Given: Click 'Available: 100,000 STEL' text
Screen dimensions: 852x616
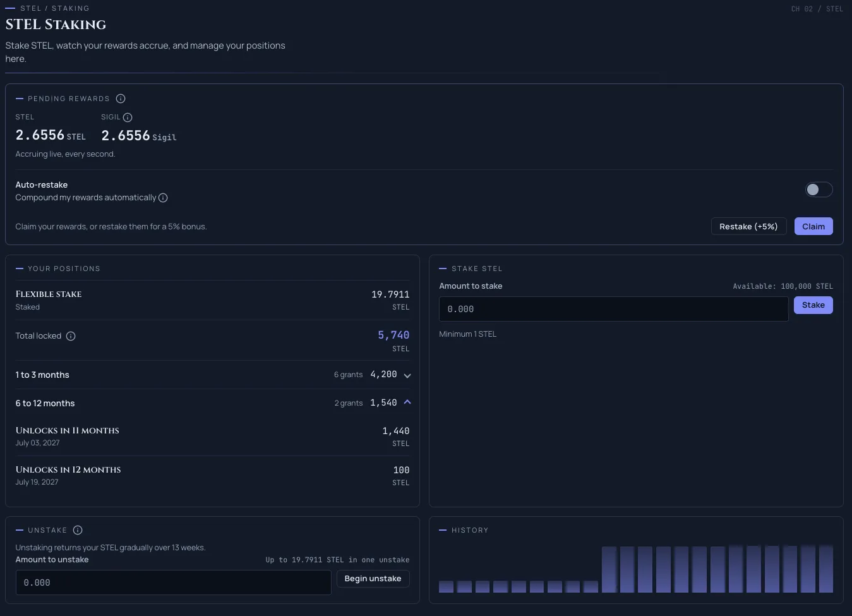Looking at the screenshot, I should [x=783, y=286].
